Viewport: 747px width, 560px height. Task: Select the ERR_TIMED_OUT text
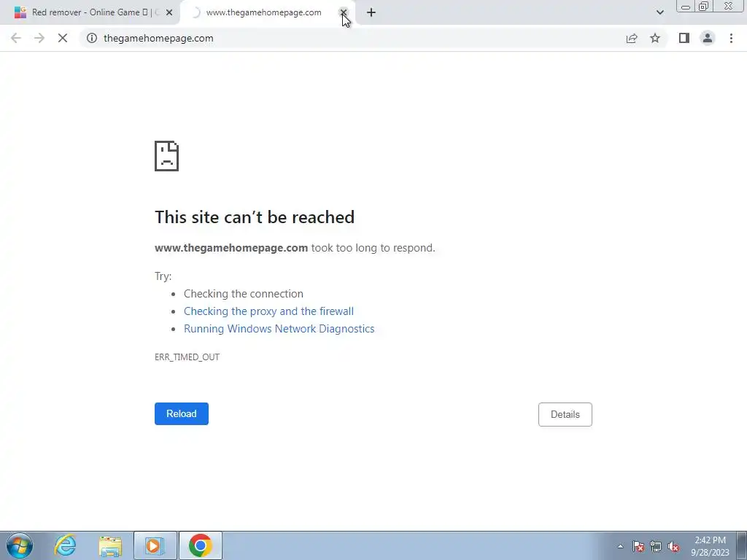(187, 357)
